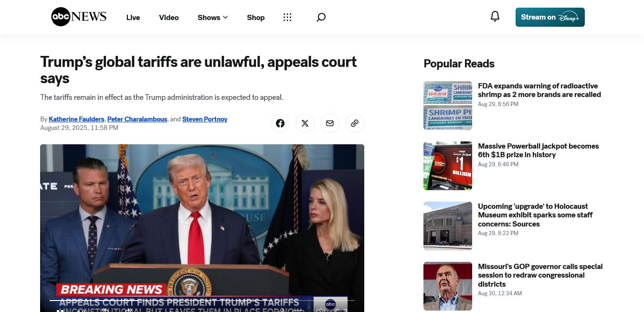Screen dimensions: 644x312
Task: Open the search magnifier icon
Action: (x=321, y=17)
